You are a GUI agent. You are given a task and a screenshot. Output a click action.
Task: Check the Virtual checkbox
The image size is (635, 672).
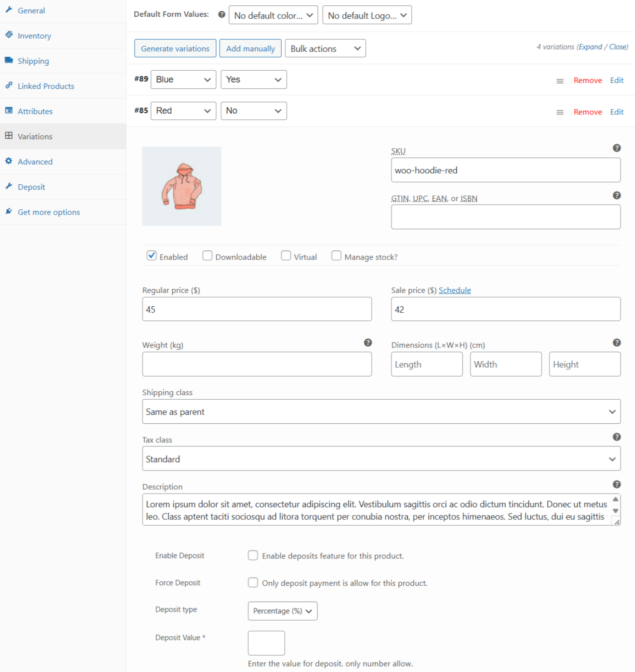pyautogui.click(x=286, y=255)
